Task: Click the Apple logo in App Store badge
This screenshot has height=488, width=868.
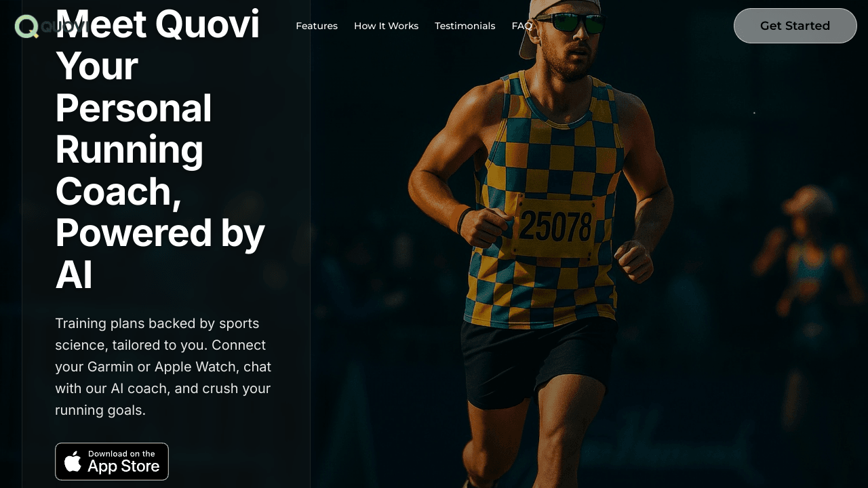Action: click(73, 462)
